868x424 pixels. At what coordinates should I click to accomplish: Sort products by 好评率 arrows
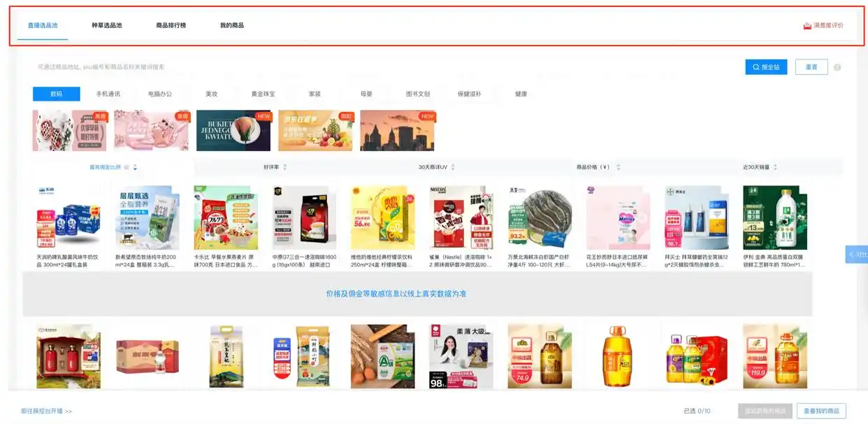click(x=284, y=167)
